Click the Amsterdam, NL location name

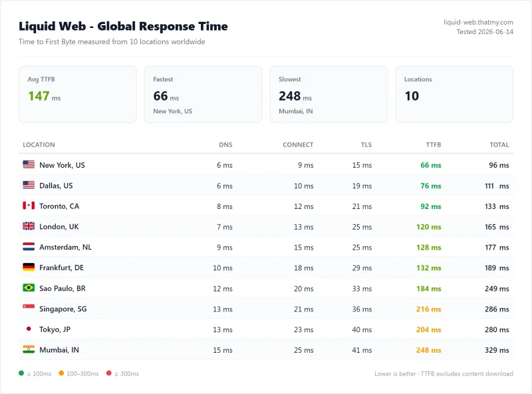coord(65,247)
